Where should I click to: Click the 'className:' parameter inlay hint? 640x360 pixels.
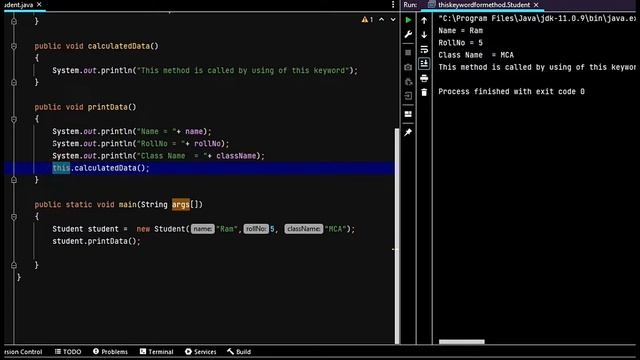point(304,229)
